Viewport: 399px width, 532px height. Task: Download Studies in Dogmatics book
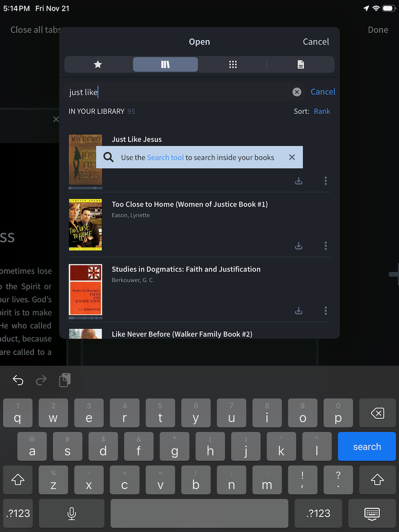299,310
